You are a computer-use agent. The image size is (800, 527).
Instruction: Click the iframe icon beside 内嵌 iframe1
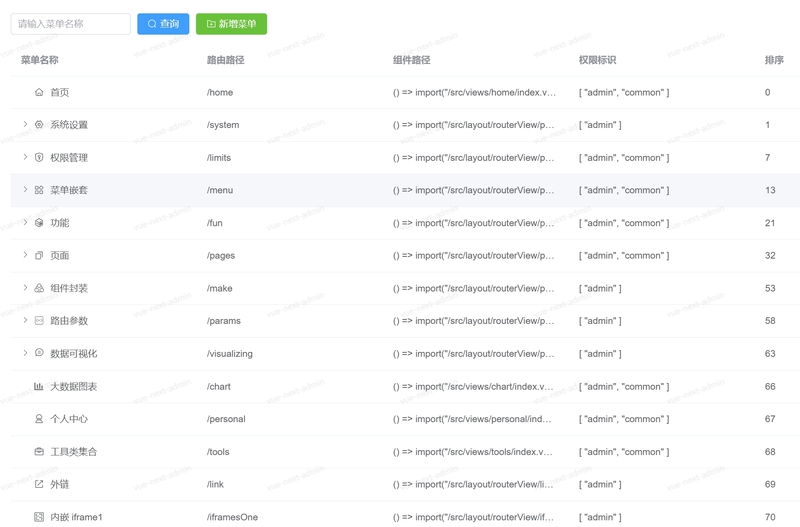coord(39,517)
